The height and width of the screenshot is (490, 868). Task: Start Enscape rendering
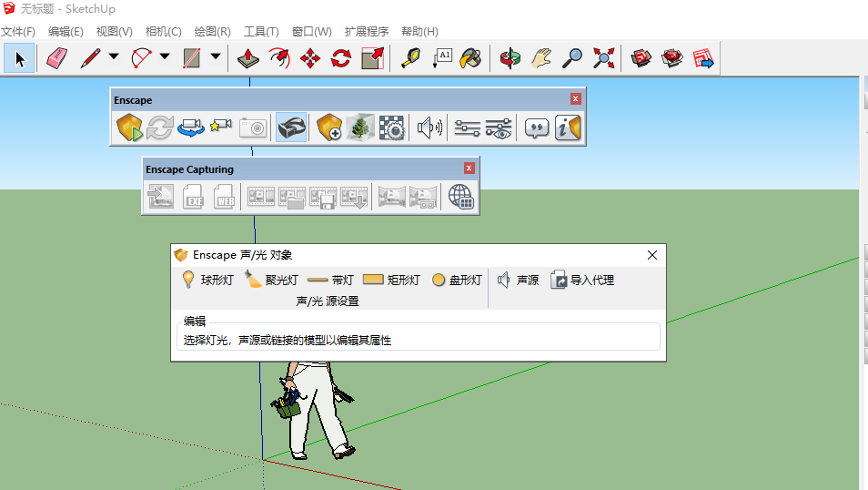129,128
